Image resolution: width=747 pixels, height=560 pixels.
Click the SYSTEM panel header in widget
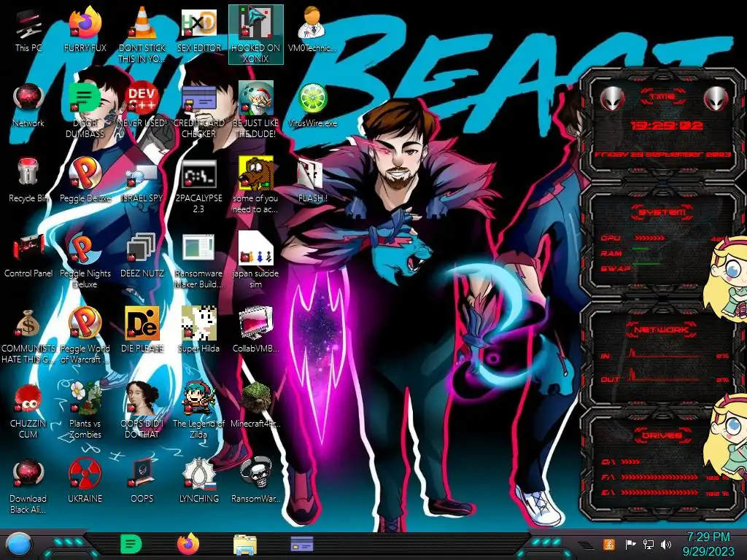(x=662, y=212)
